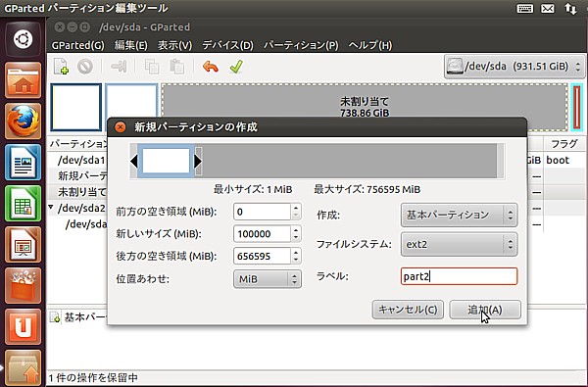
Task: Open the Ubuntu Dash home launcher
Action: 24,39
